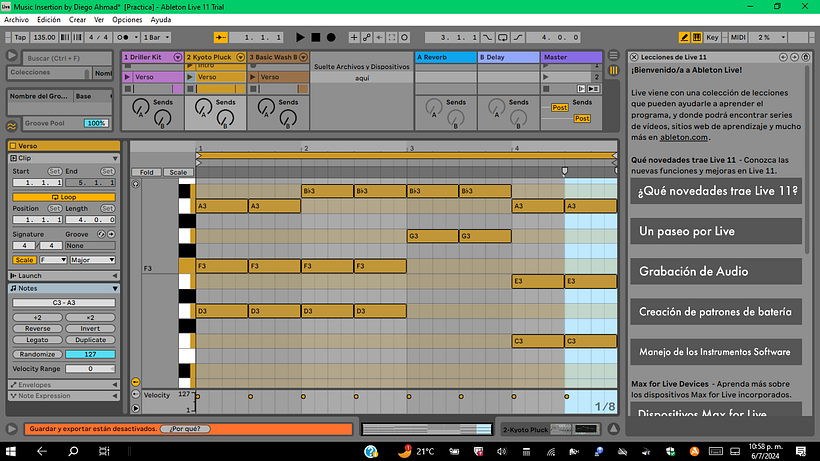
Task: Open Archivo menu
Action: pos(16,19)
